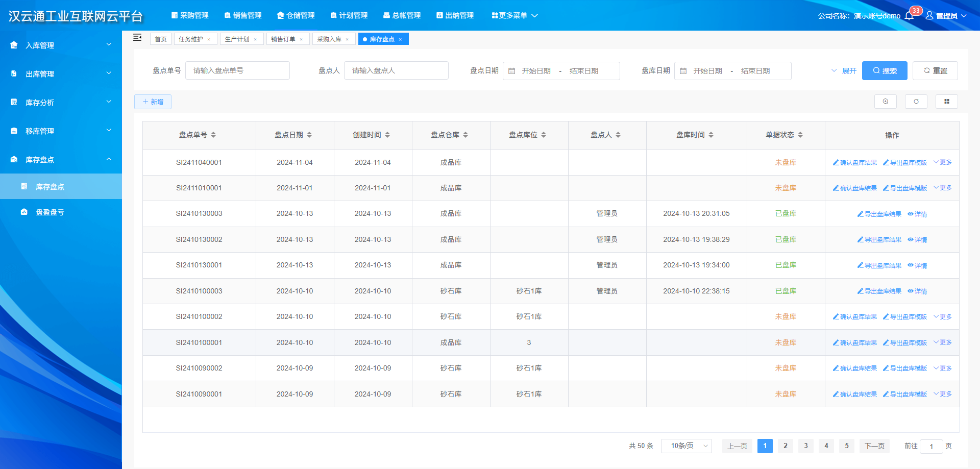Expand more search filters with 展开

[844, 71]
